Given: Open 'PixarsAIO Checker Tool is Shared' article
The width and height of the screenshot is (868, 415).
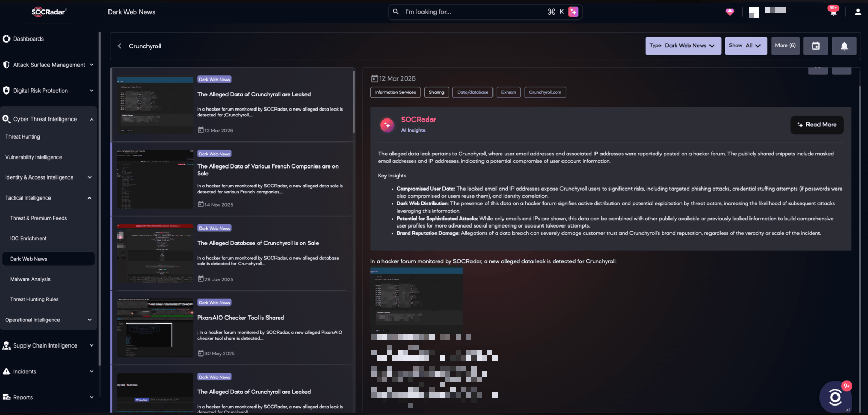Looking at the screenshot, I should [x=240, y=318].
